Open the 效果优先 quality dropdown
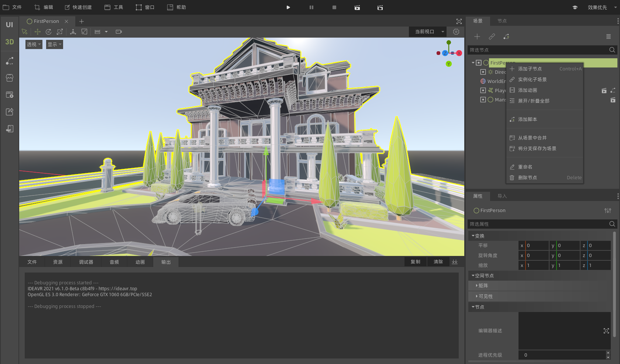 point(602,7)
